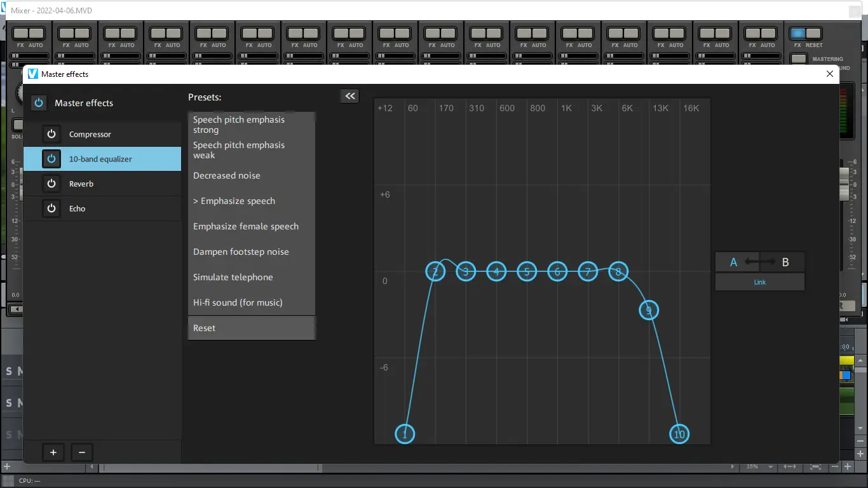Click the 60 frequency label on equalizer
The image size is (868, 488).
(x=413, y=108)
